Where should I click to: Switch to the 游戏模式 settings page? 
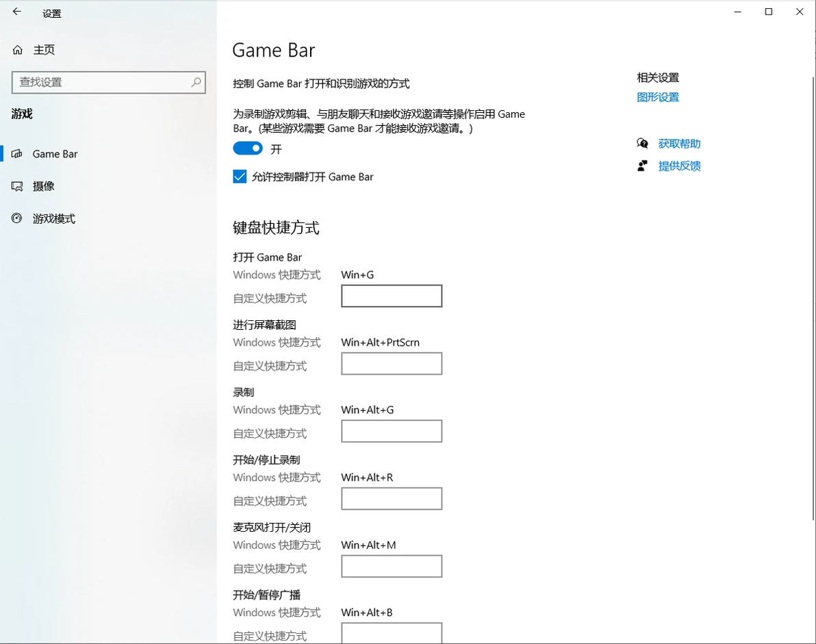coord(54,219)
